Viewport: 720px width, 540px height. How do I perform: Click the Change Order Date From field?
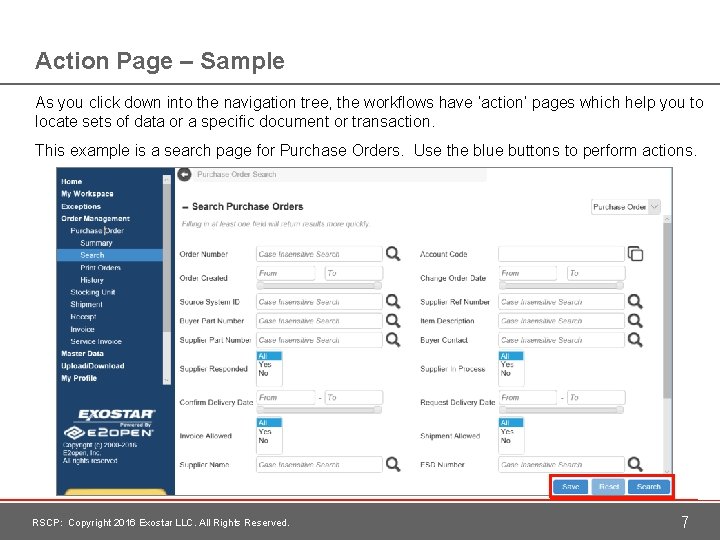tap(528, 273)
